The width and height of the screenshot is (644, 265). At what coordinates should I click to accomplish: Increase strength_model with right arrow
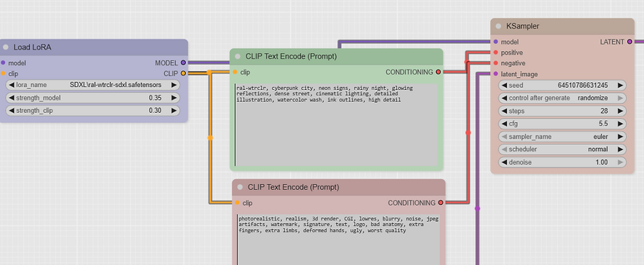tap(174, 98)
